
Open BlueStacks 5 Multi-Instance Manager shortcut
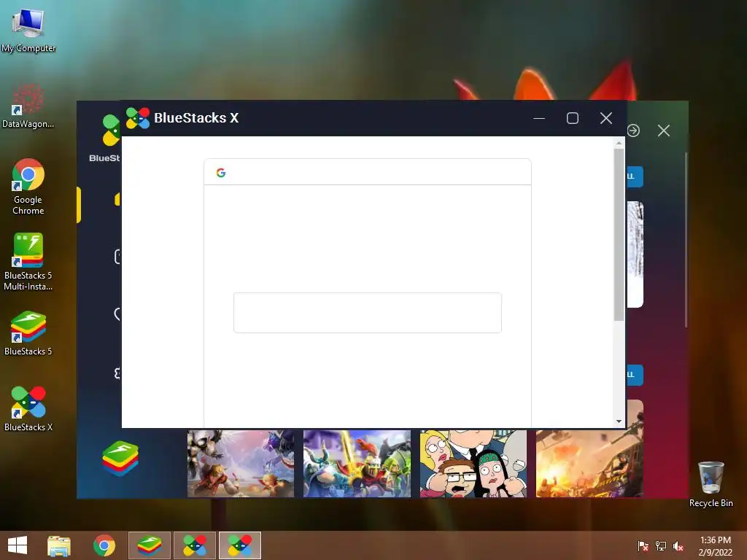tap(28, 262)
